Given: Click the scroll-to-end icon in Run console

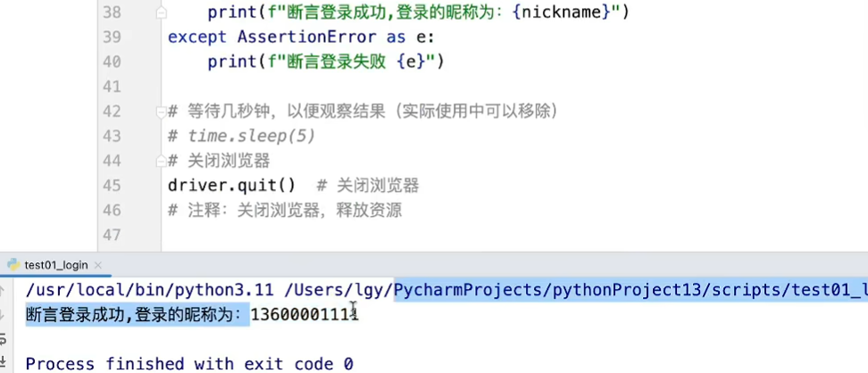Looking at the screenshot, I should pos(2,361).
